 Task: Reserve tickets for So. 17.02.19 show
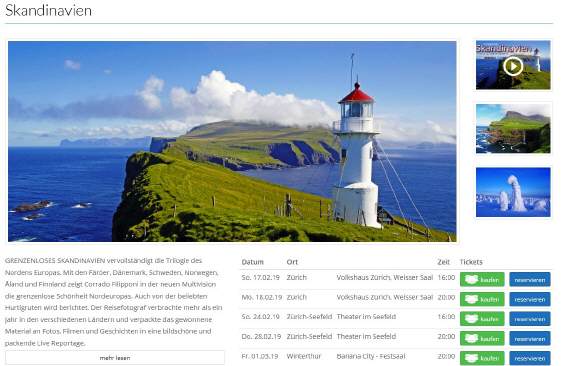(x=530, y=279)
